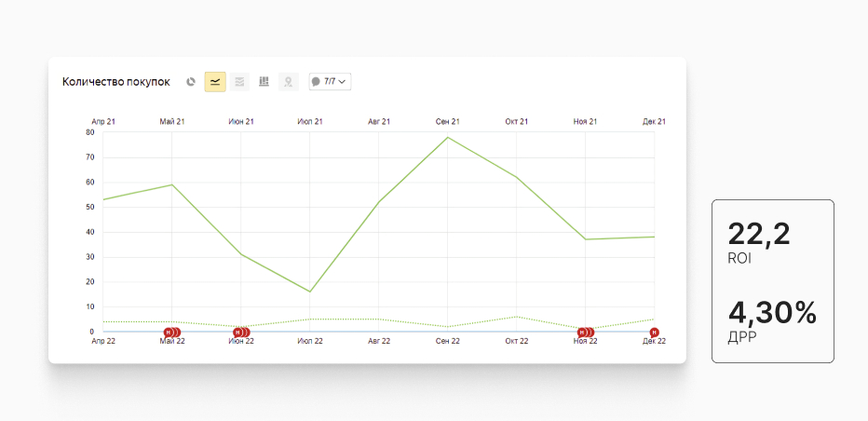Screen dimensions: 868x421
Task: Click the red note marker at Дек 22
Action: click(655, 333)
